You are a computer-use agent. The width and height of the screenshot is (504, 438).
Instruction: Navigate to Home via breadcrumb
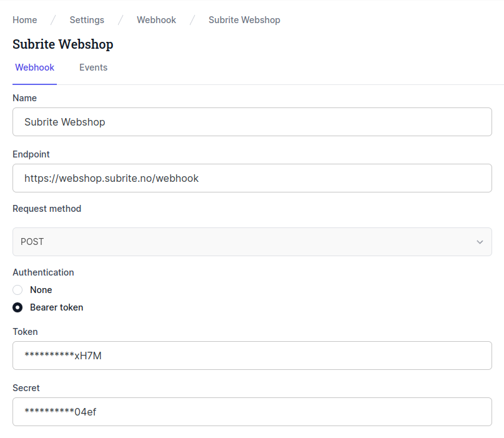[24, 19]
